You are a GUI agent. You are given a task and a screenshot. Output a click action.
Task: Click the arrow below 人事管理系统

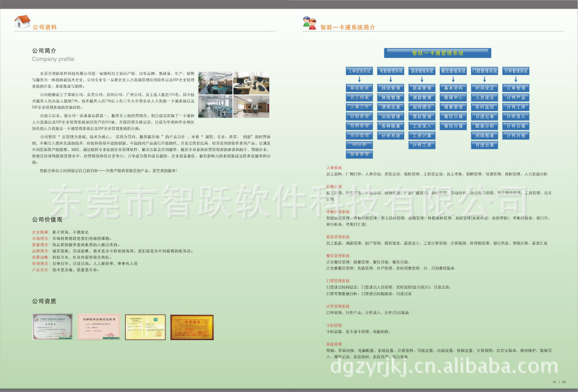[x=359, y=80]
